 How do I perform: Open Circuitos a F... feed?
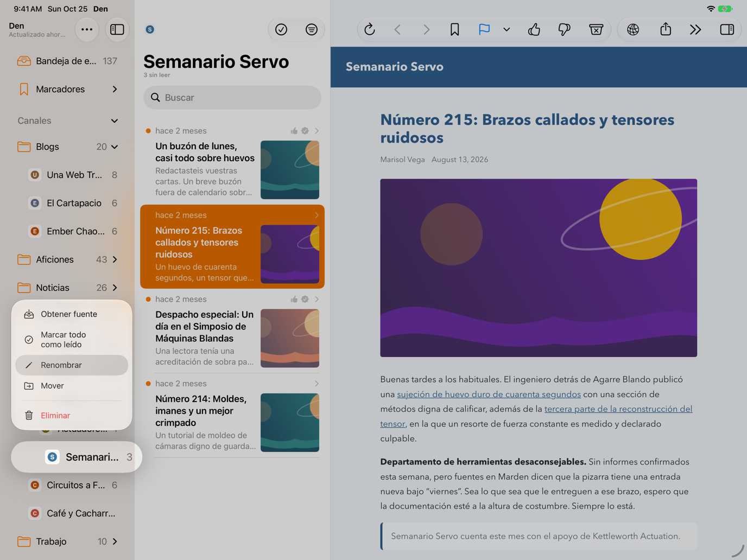pos(73,485)
